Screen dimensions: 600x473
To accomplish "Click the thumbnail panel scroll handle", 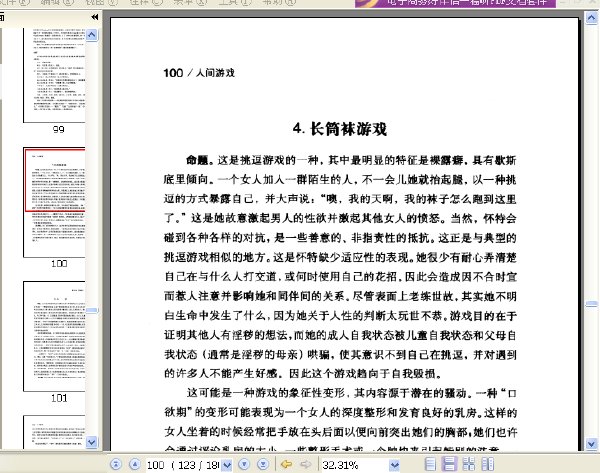I will pyautogui.click(x=92, y=310).
